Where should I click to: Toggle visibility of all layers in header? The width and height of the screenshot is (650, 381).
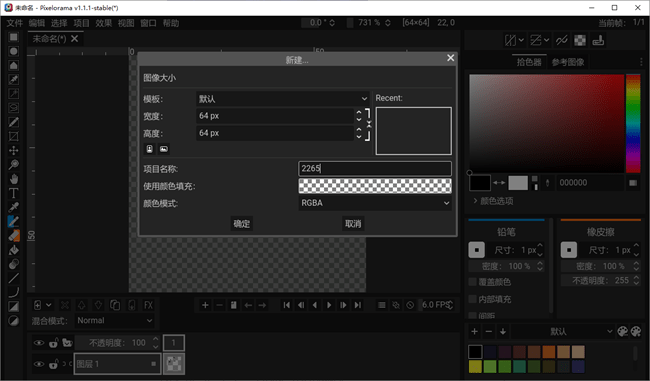(x=39, y=343)
